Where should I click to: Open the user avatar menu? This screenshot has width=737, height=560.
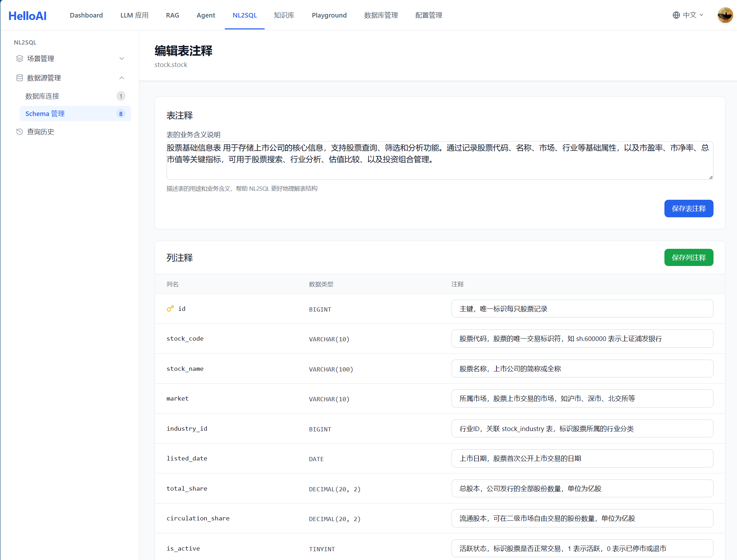pyautogui.click(x=725, y=15)
